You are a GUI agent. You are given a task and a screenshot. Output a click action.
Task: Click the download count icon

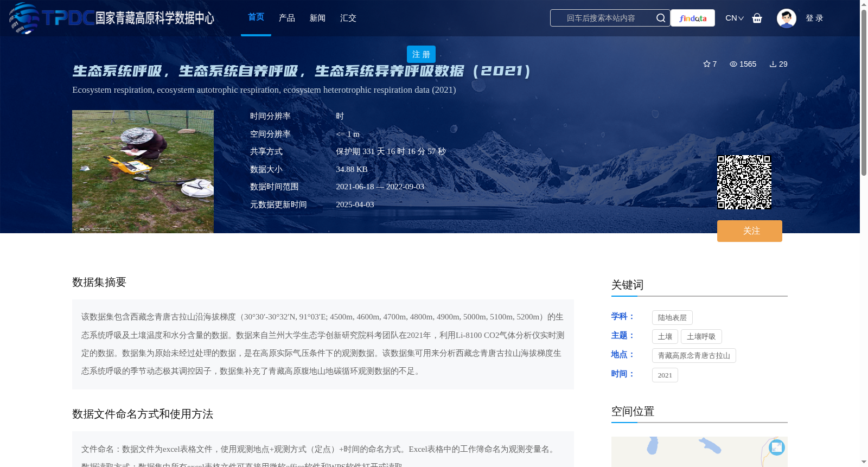coord(773,64)
